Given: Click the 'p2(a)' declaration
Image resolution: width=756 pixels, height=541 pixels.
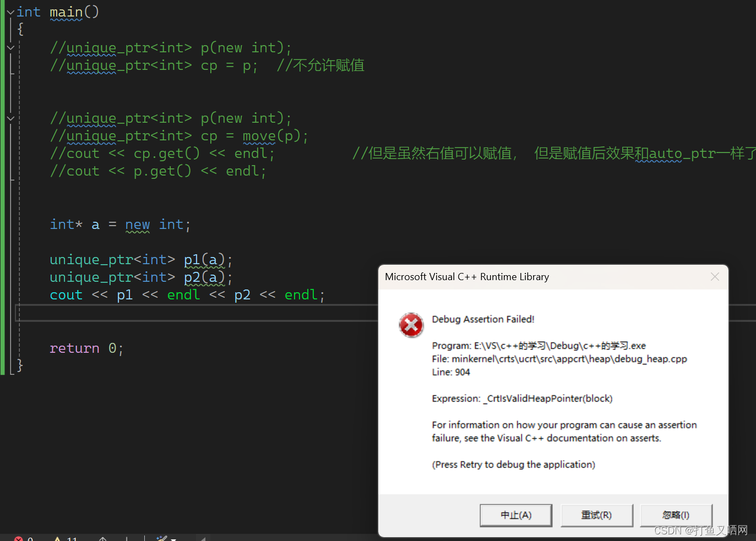Looking at the screenshot, I should click(x=205, y=277).
